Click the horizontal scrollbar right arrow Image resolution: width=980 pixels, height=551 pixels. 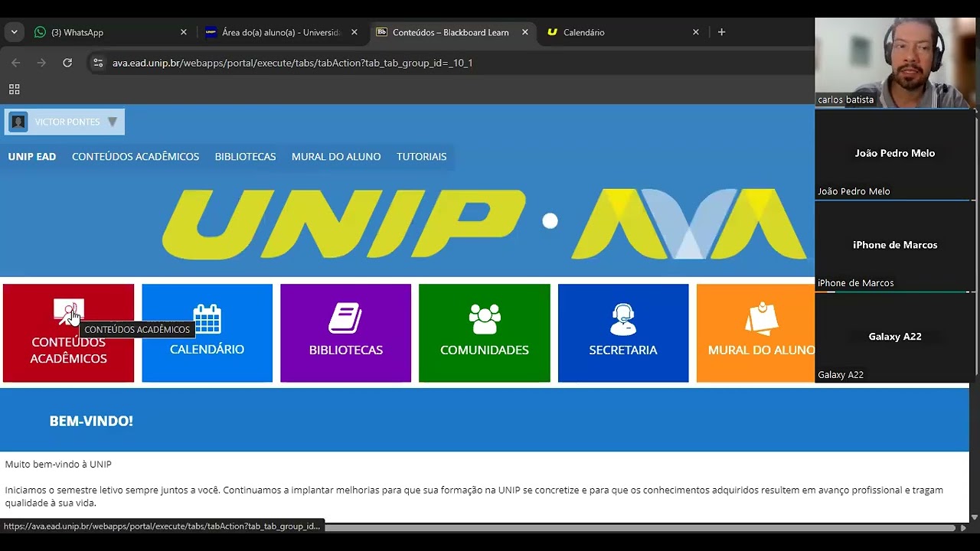(x=963, y=527)
